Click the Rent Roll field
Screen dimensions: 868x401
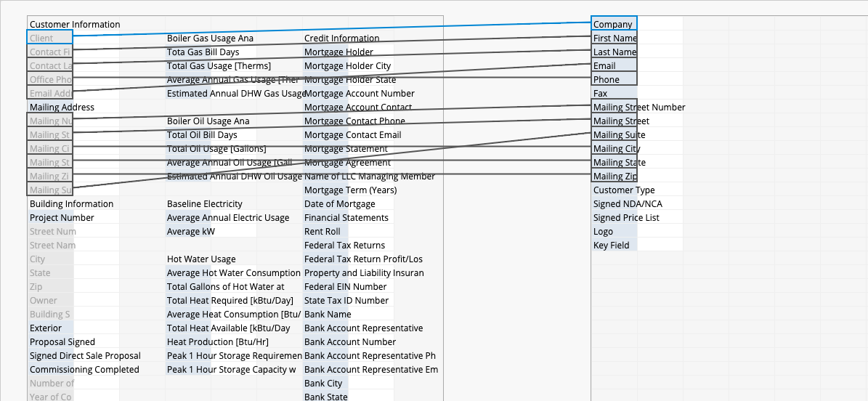(x=323, y=231)
